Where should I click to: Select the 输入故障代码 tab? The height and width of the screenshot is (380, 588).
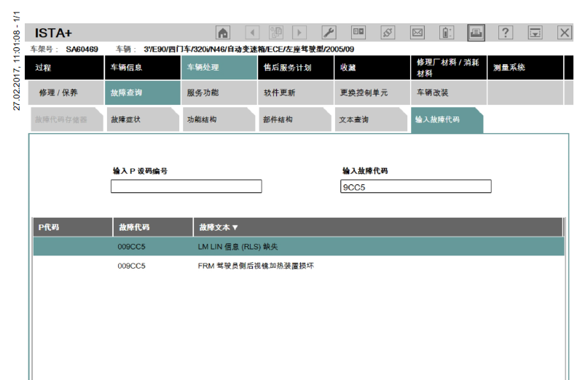[x=447, y=120]
